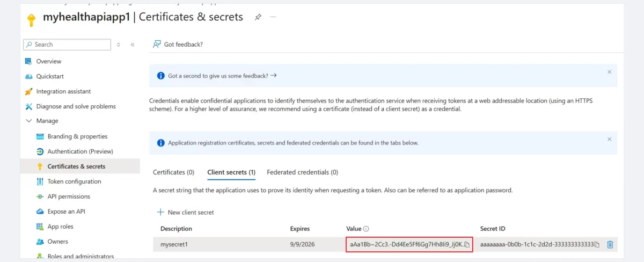Click info icon in credentials banner
This screenshot has height=262, width=644.
pyautogui.click(x=160, y=143)
